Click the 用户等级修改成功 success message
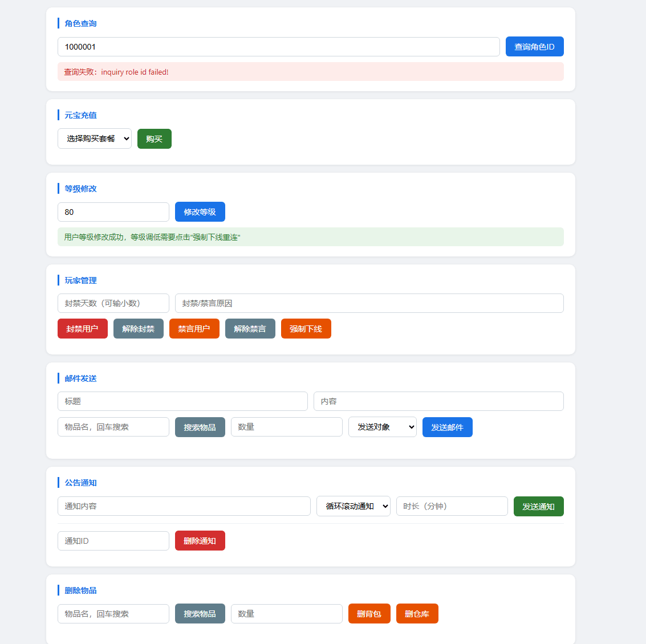 click(x=152, y=237)
